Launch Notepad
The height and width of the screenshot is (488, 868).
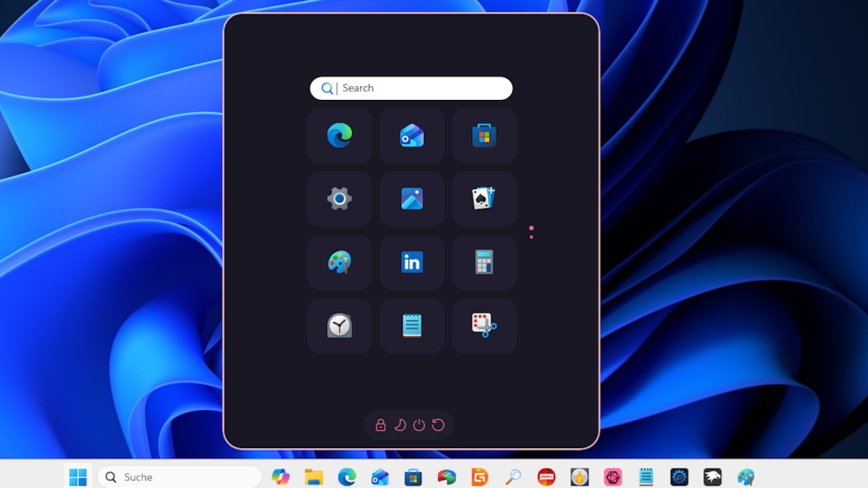tap(411, 326)
